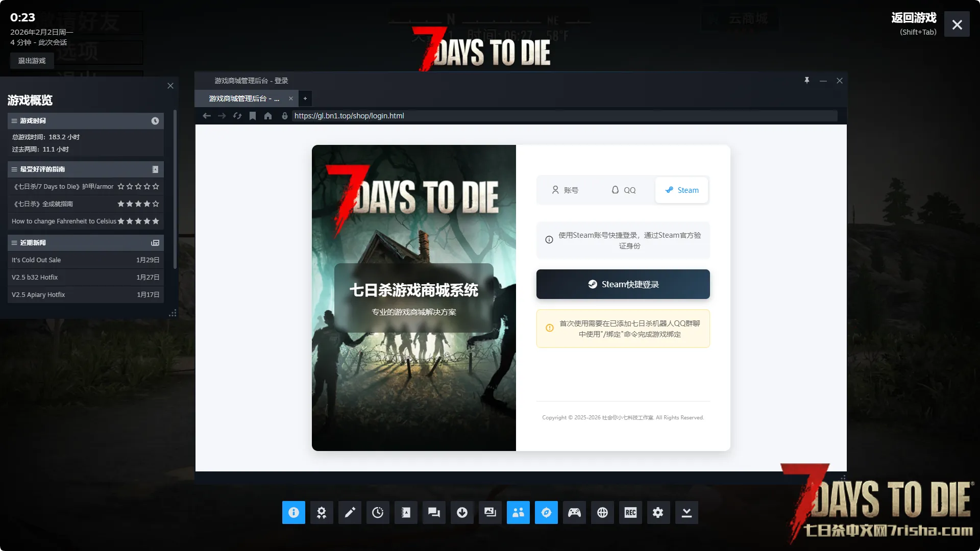980x551 pixels.
Task: Switch to the 账号 login tab
Action: [x=565, y=190]
